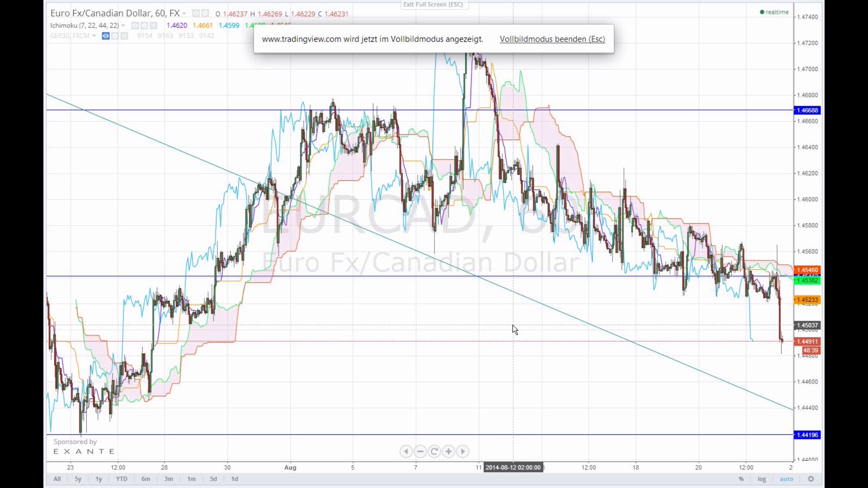Image resolution: width=868 pixels, height=488 pixels.
Task: Toggle auto scale
Action: [786, 479]
